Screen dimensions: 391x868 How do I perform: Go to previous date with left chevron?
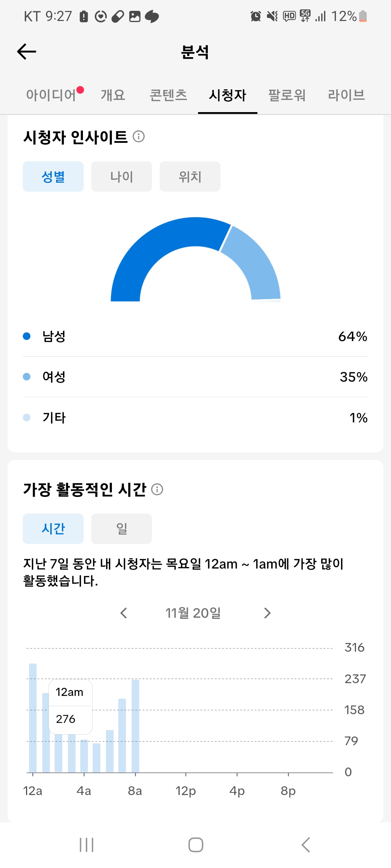coord(124,613)
